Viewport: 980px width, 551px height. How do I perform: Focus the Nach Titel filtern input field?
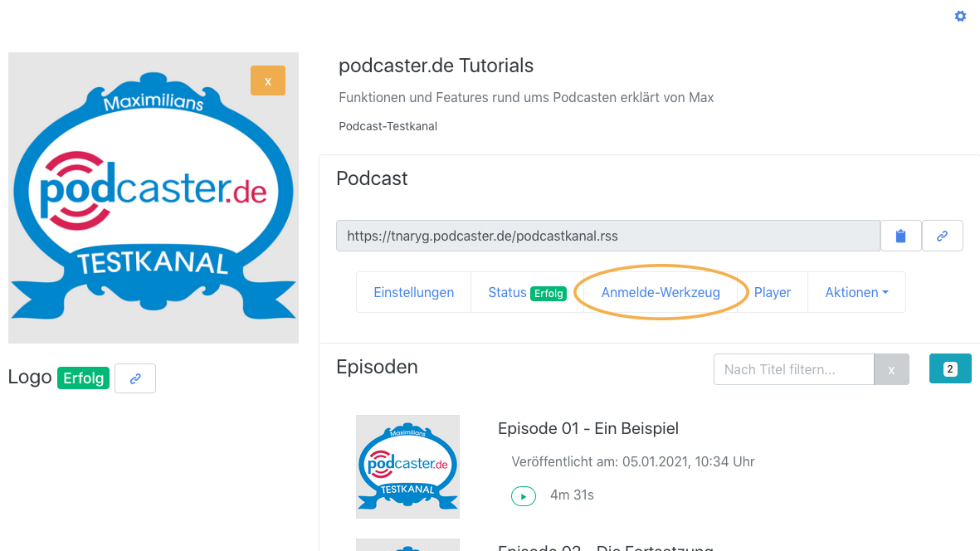pos(794,369)
